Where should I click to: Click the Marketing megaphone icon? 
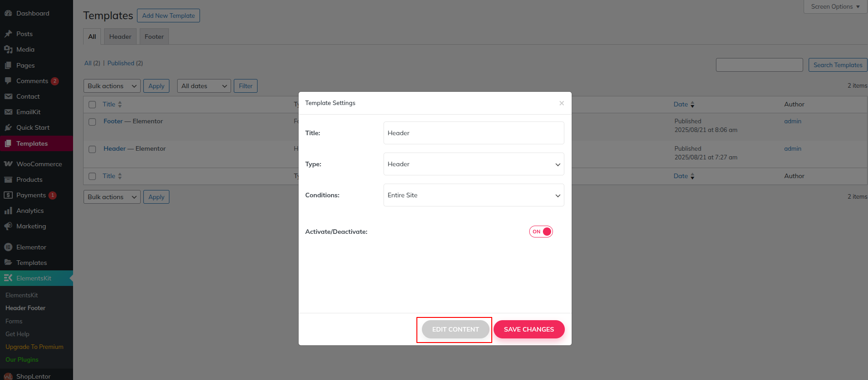pos(8,226)
